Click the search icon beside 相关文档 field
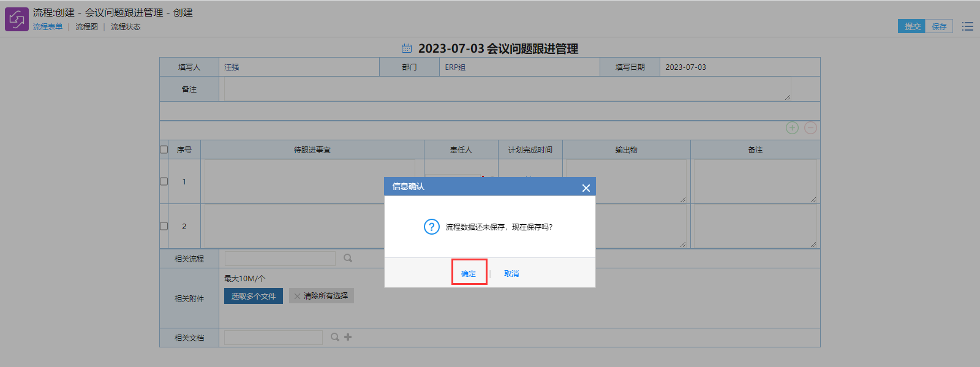The width and height of the screenshot is (980, 367). [335, 337]
